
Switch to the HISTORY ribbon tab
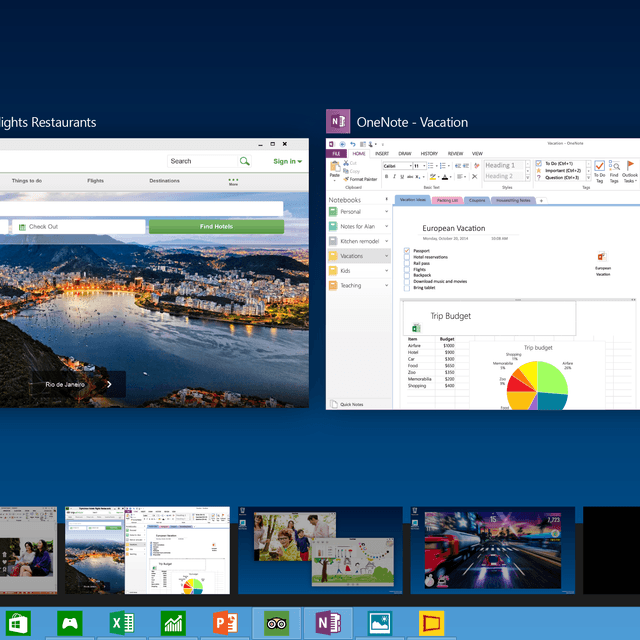tap(429, 153)
